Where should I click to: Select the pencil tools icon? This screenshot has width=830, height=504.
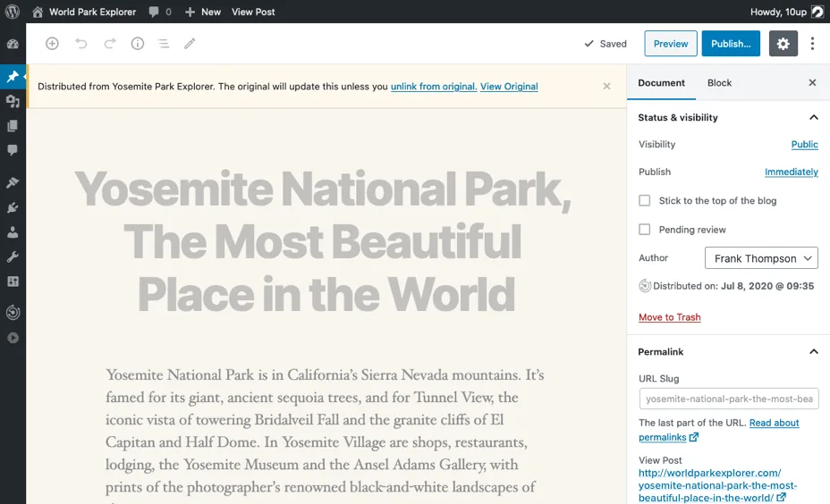coord(190,44)
